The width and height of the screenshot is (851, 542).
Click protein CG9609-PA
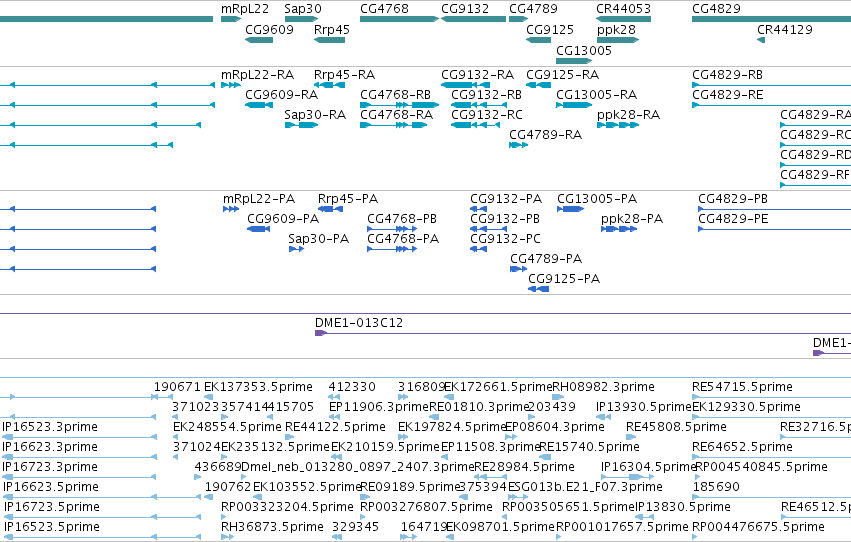[x=258, y=229]
